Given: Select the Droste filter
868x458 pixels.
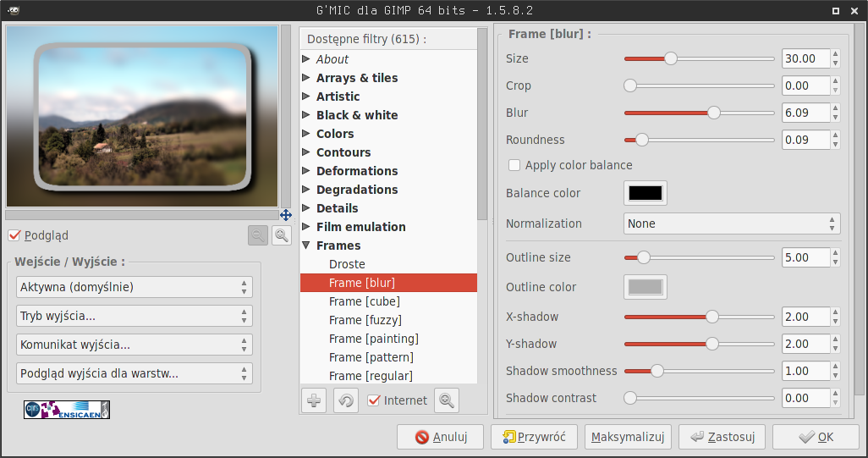Looking at the screenshot, I should coord(388,264).
